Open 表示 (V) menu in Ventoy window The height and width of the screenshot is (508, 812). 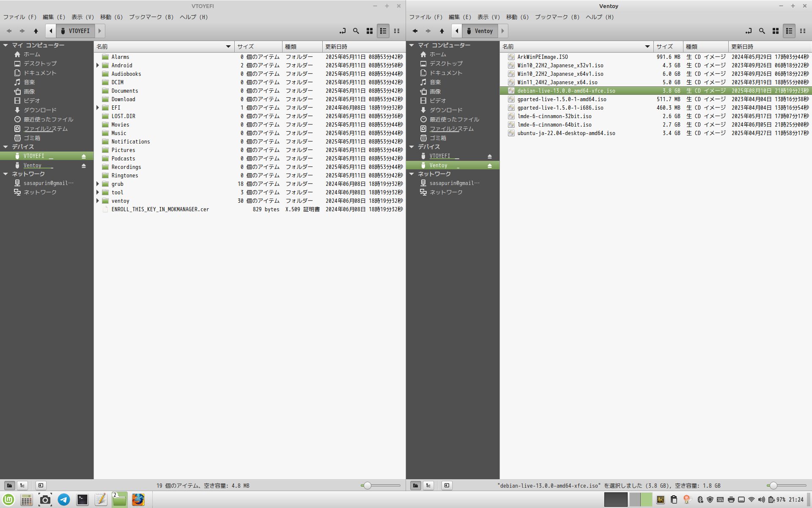tap(488, 17)
